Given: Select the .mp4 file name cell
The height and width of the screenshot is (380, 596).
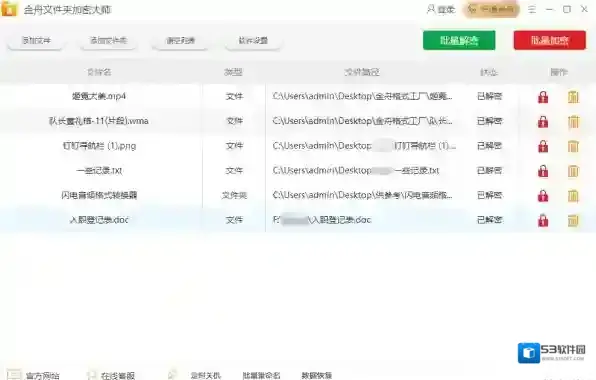Looking at the screenshot, I should click(x=99, y=96).
